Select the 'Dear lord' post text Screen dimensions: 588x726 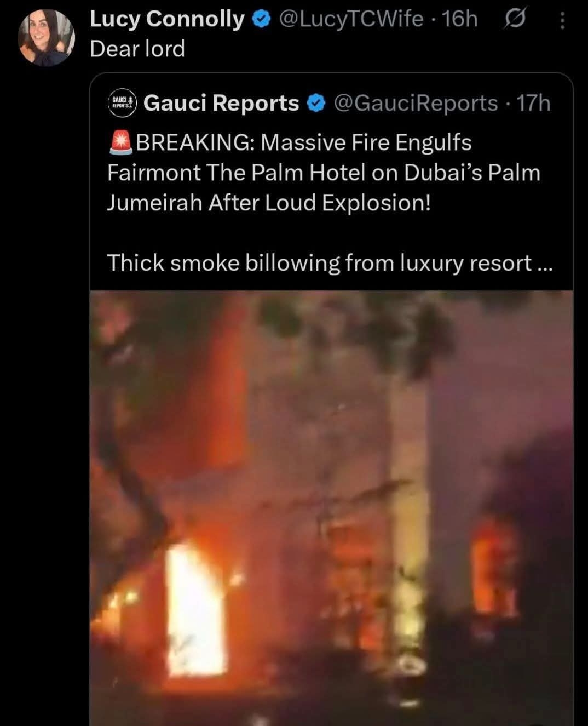[x=137, y=49]
